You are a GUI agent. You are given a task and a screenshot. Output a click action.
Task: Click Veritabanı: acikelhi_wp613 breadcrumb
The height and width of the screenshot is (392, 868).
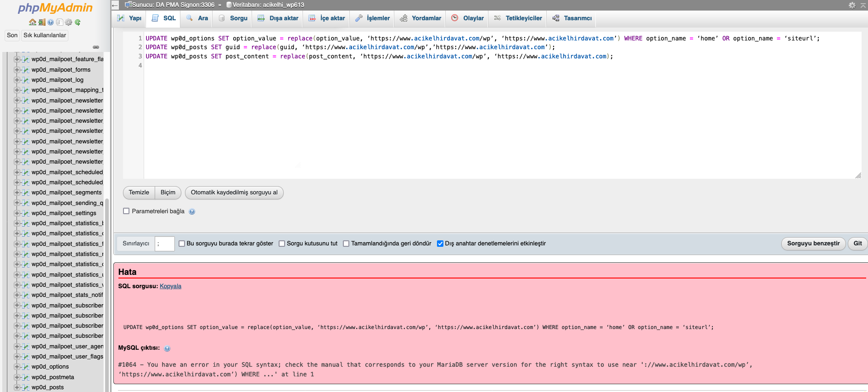tap(268, 5)
